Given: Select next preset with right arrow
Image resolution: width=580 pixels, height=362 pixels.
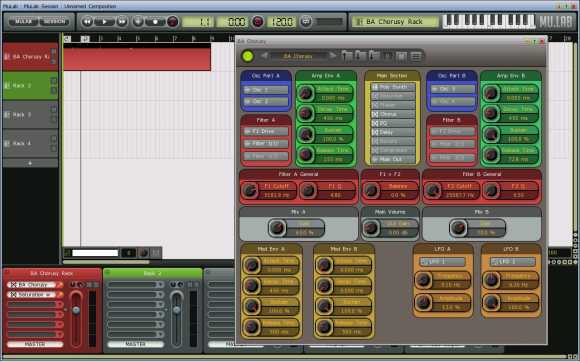Looking at the screenshot, I should click(333, 56).
